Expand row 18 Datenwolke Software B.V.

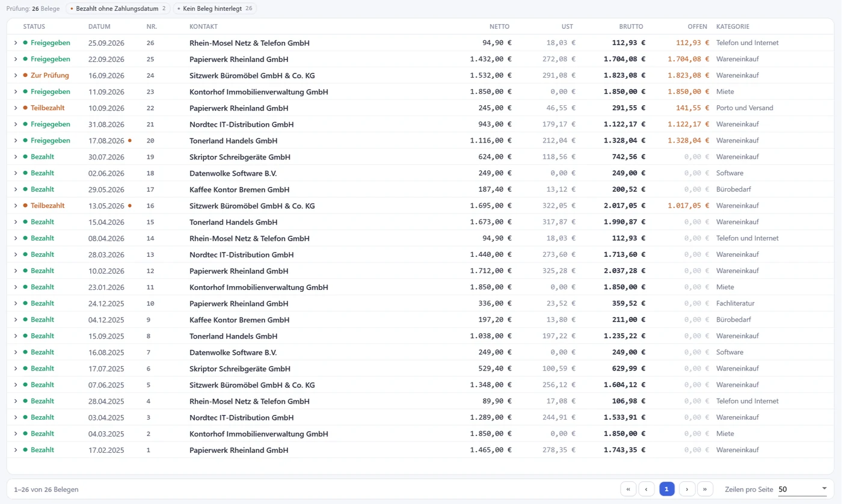tap(16, 173)
